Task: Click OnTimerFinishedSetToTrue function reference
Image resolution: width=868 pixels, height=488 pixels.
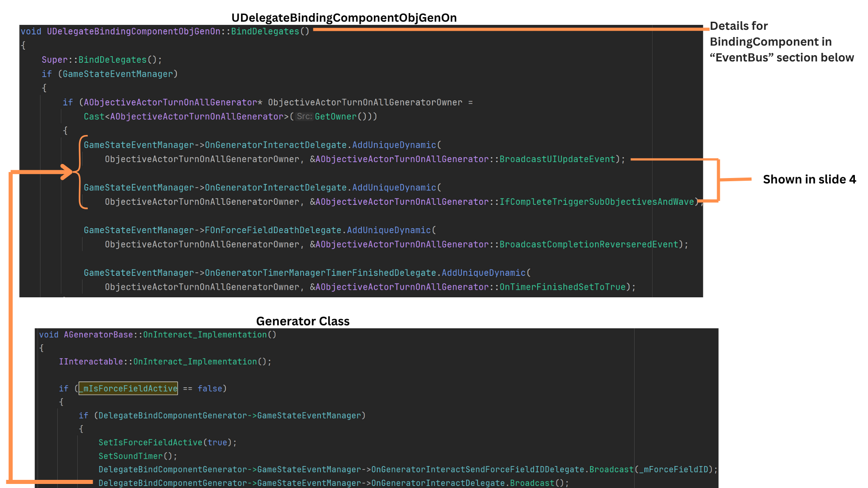Action: pos(562,287)
